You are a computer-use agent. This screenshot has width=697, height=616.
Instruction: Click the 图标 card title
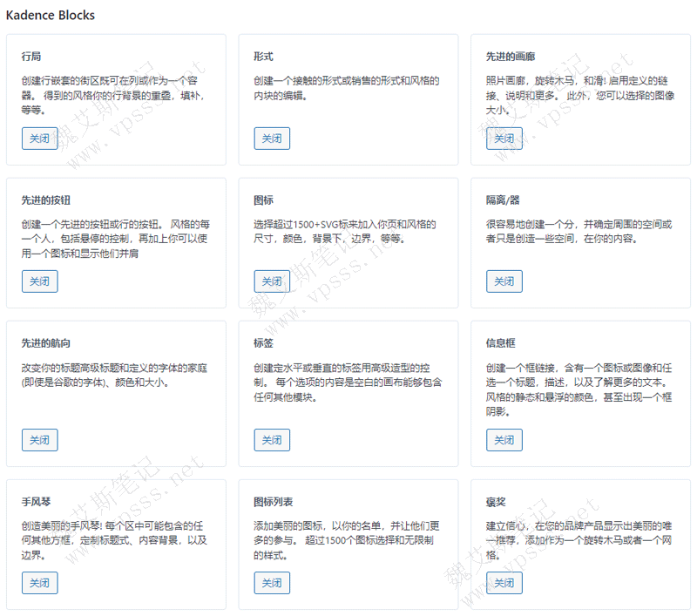pyautogui.click(x=263, y=200)
